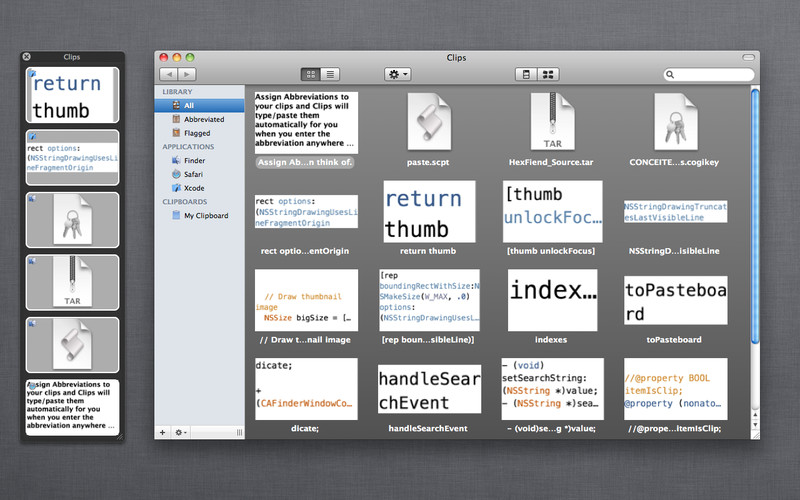Select rect options clip in Clips palette
Image resolution: width=800 pixels, height=500 pixels.
coord(72,158)
